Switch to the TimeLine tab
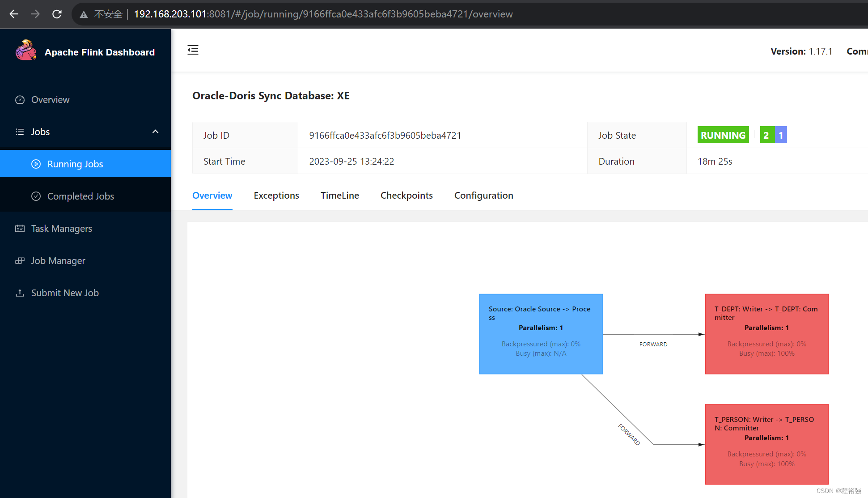The image size is (868, 498). [x=339, y=196]
